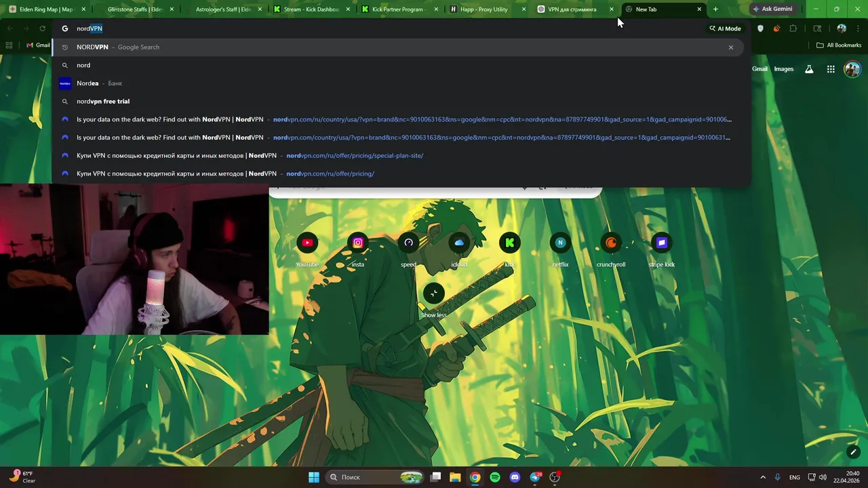Click the Chrome profile avatar in toolbar
The height and width of the screenshot is (488, 868).
[842, 28]
